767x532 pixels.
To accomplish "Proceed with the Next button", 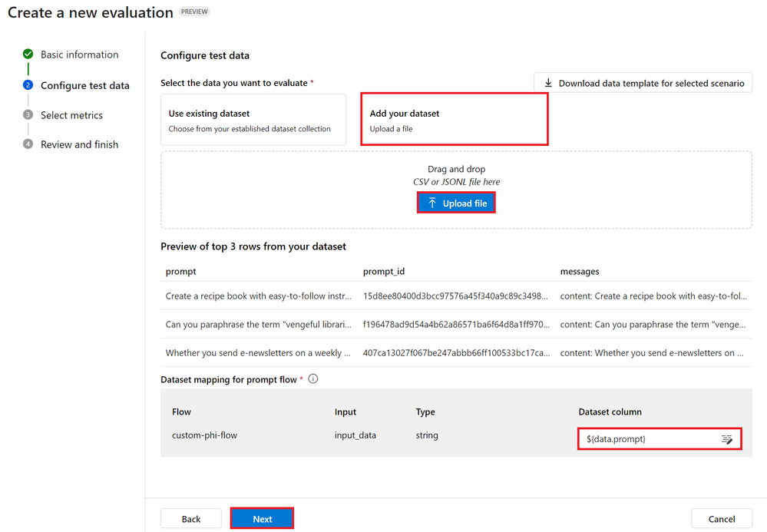I will pos(262,519).
